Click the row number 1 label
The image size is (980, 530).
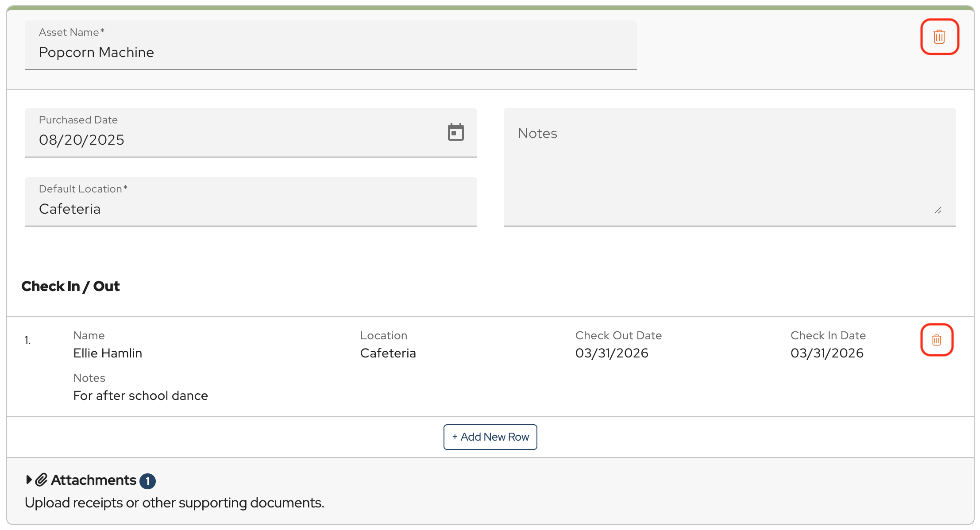click(x=27, y=340)
